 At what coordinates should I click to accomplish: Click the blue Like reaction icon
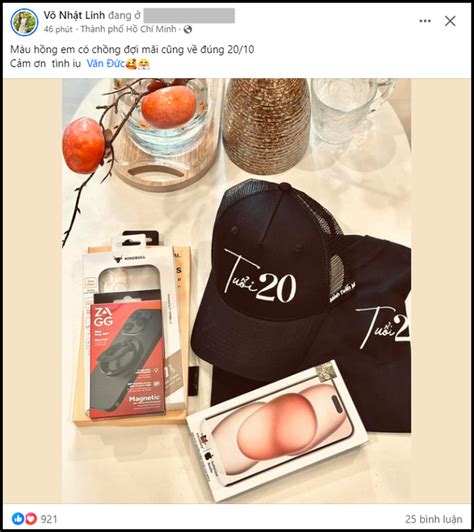click(18, 518)
